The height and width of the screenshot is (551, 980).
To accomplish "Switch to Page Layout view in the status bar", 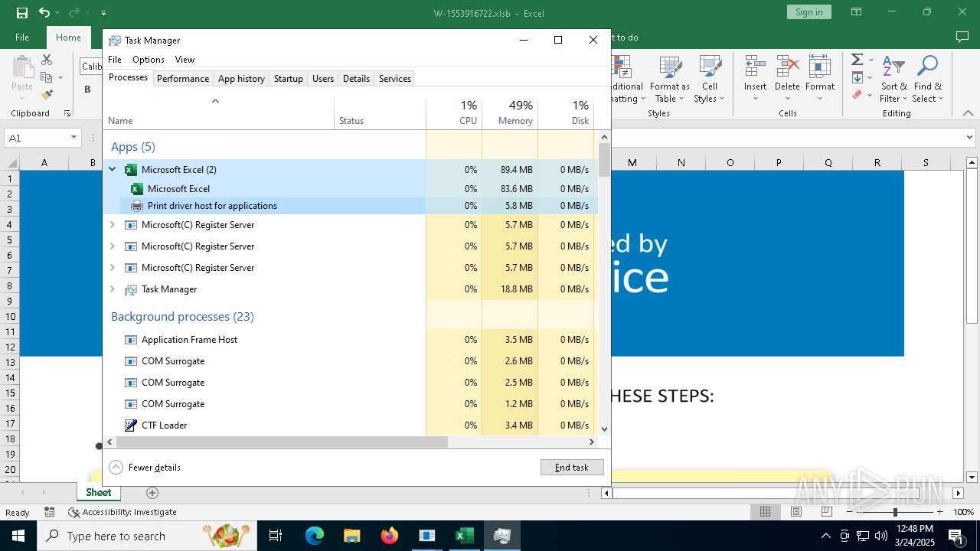I will click(795, 512).
